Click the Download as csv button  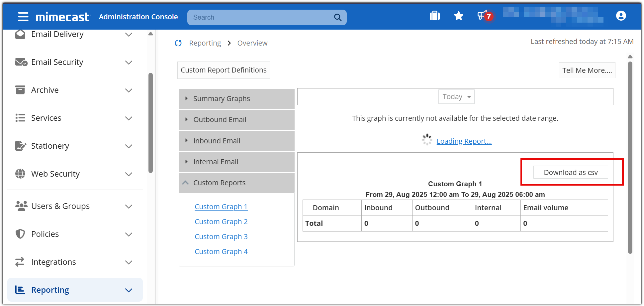[570, 172]
